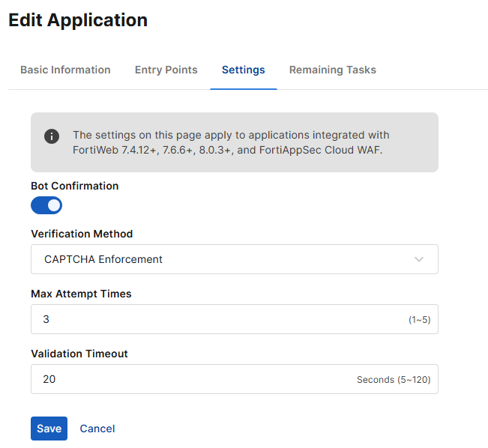Screen dimensions: 488x448
Task: Click the Cancel link
Action: click(x=97, y=429)
